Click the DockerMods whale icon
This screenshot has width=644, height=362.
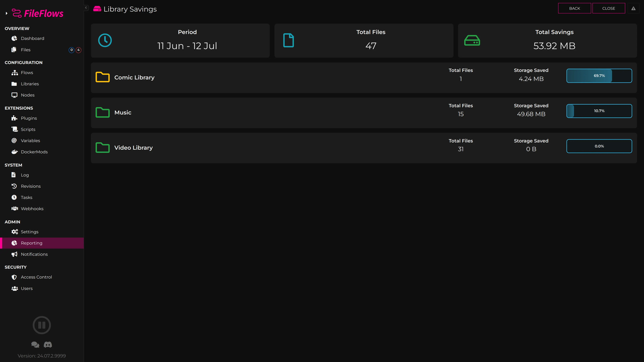coord(14,152)
